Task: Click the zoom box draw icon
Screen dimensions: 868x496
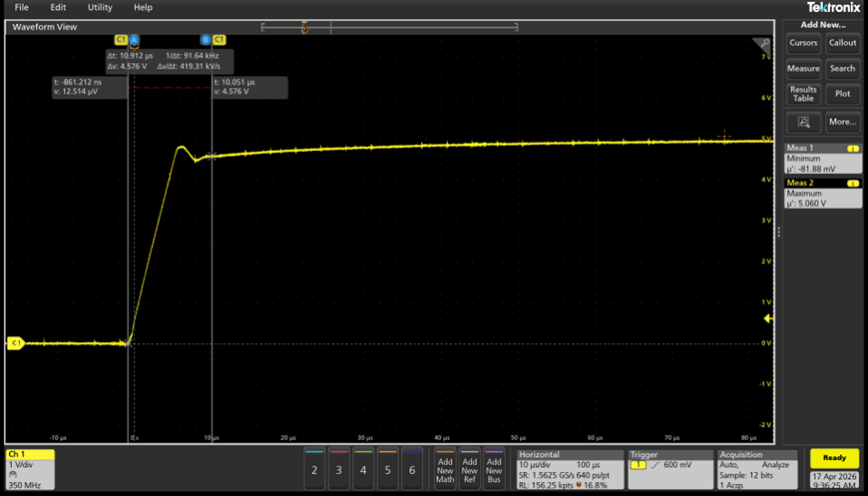Action: [x=803, y=122]
